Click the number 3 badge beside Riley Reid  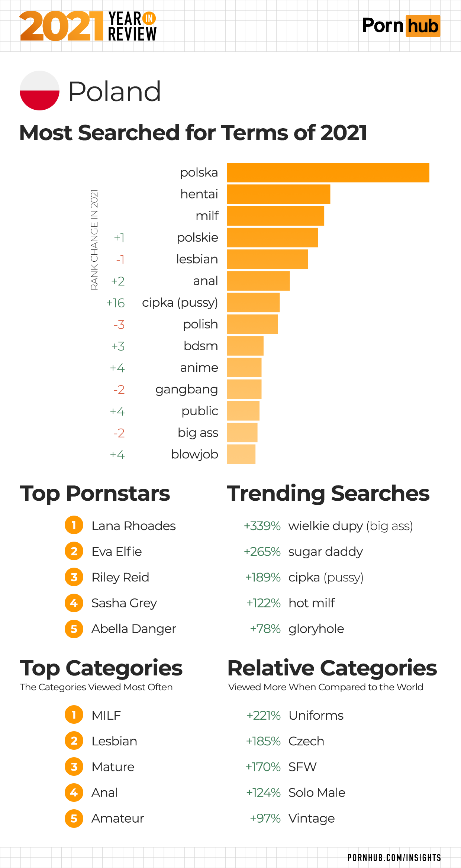pos(74,577)
